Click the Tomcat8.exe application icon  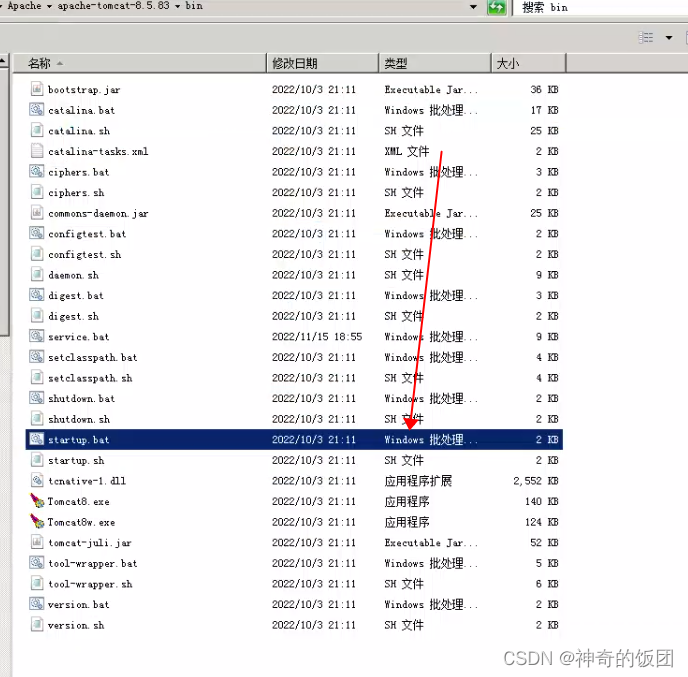37,501
